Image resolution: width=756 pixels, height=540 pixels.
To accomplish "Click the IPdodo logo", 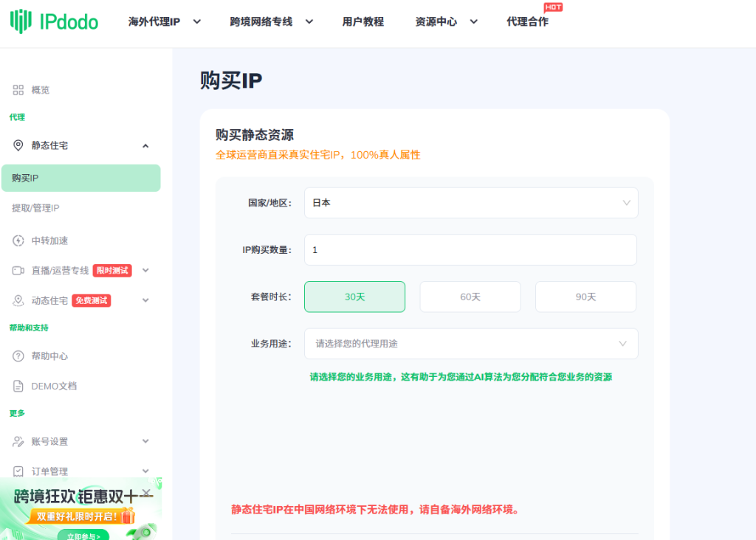I will coord(54,21).
